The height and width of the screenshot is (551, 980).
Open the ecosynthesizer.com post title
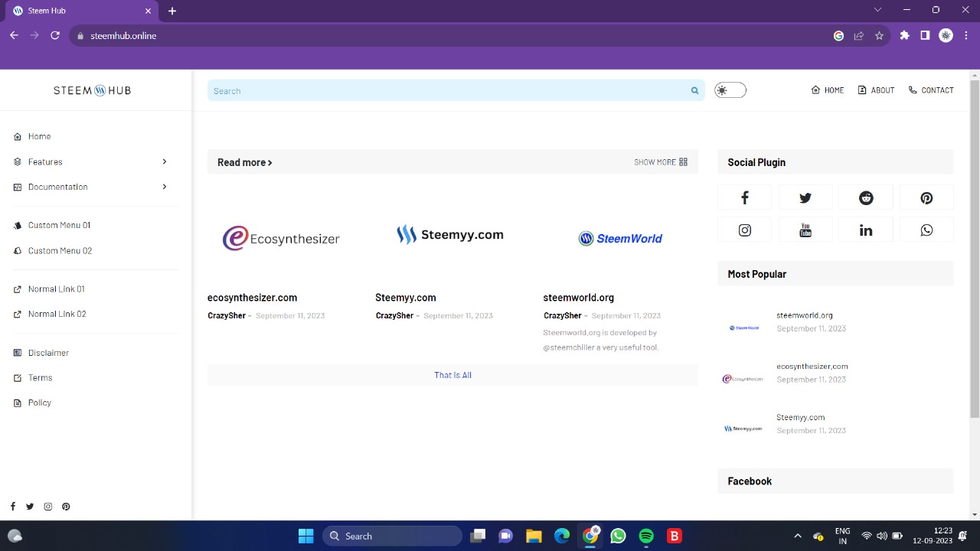(x=252, y=298)
